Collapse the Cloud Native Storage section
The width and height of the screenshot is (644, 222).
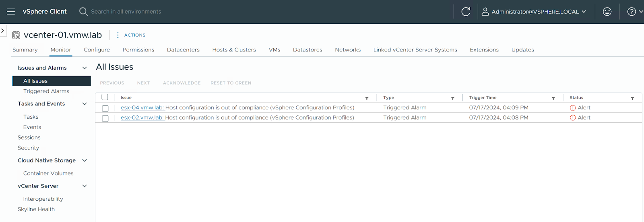pos(85,160)
